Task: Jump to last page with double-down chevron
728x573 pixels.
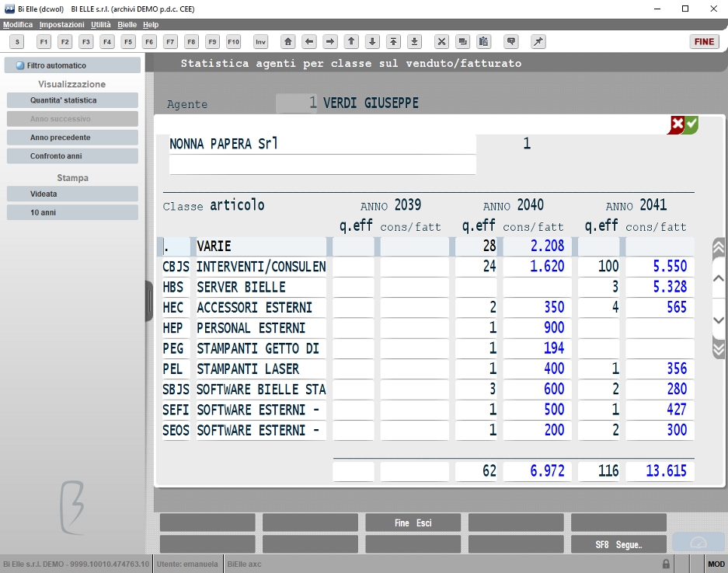Action: pyautogui.click(x=718, y=348)
